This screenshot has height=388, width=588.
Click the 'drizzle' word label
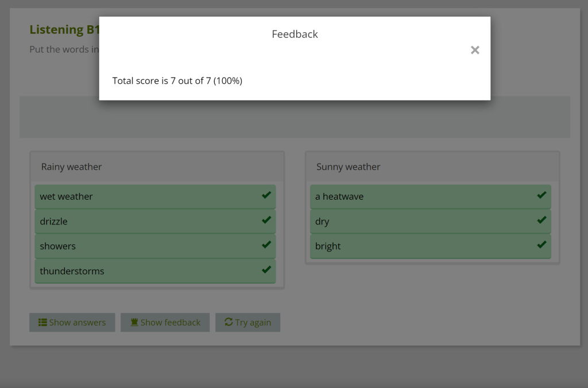click(x=54, y=222)
